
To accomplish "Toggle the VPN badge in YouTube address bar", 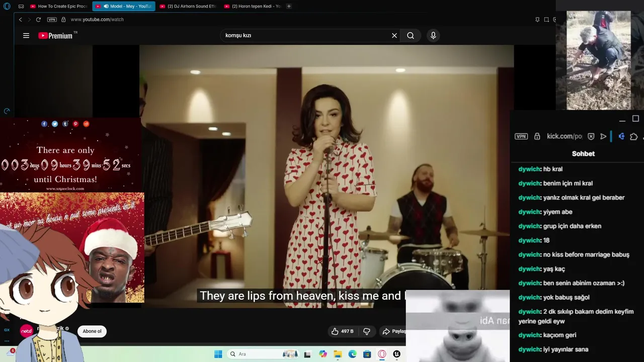I will pyautogui.click(x=52, y=20).
